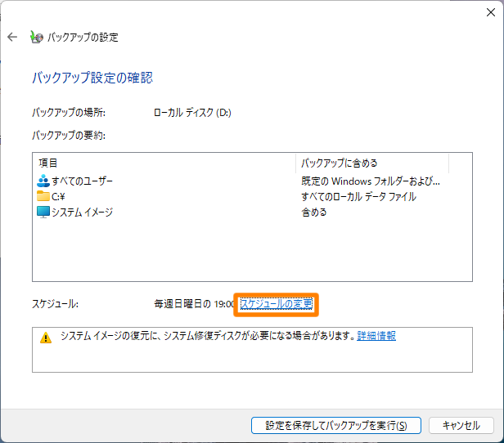Click the backup settings title icon
The image size is (504, 443).
click(36, 37)
